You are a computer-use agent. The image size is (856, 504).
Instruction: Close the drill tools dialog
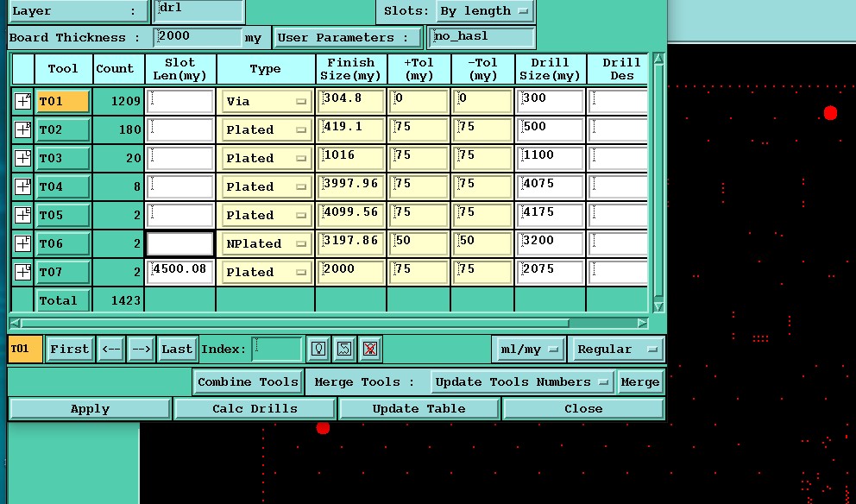583,409
